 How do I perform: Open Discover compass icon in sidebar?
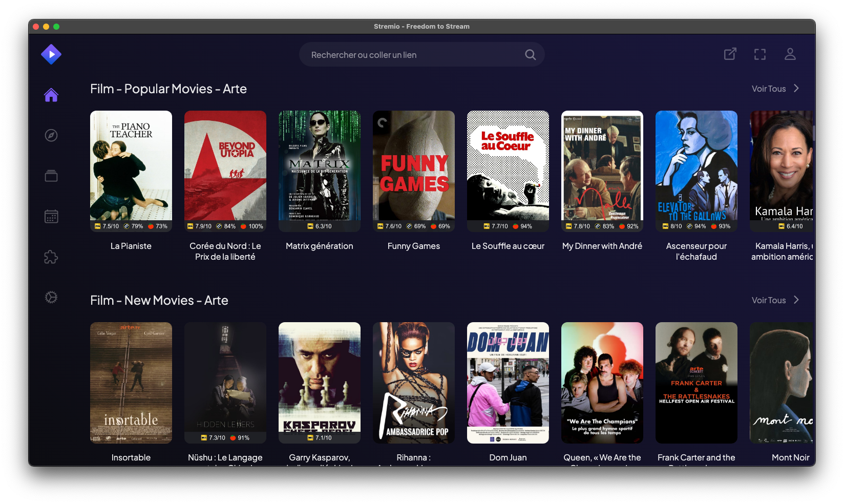pos(51,135)
